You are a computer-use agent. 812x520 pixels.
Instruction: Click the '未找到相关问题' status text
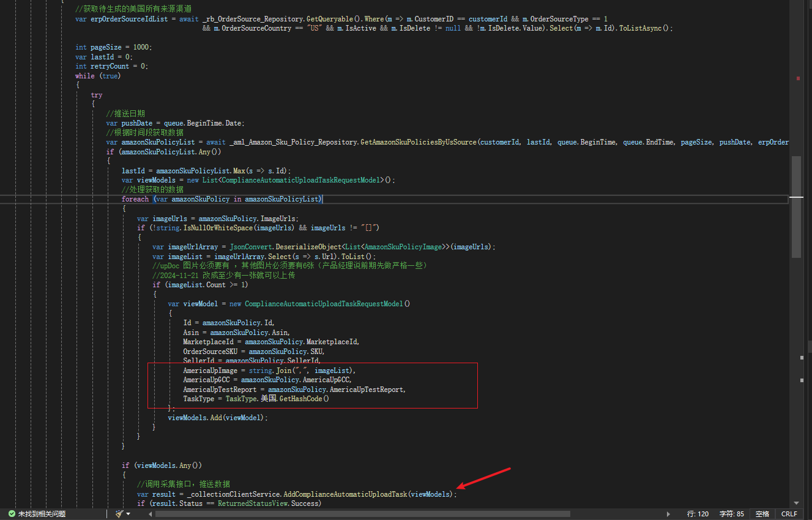coord(42,514)
